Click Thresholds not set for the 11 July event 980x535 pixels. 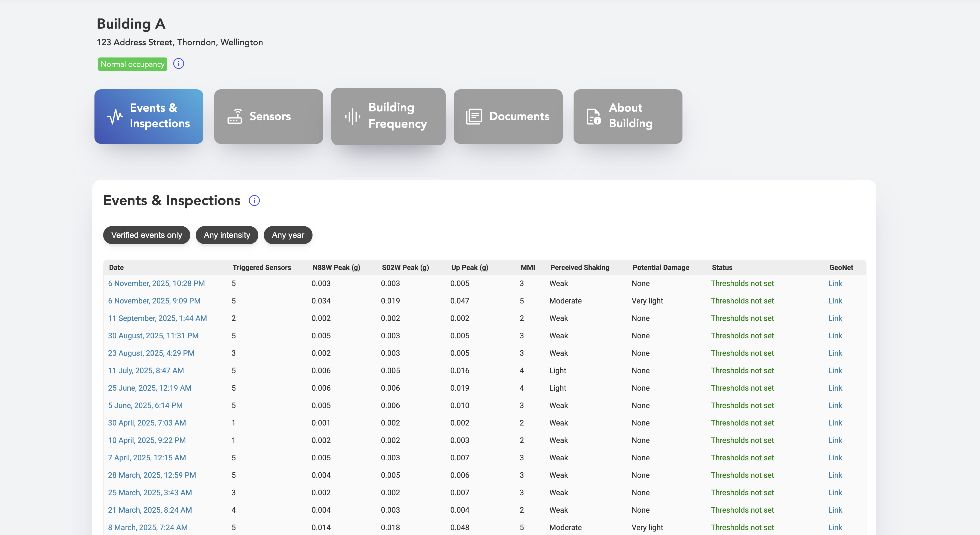[x=742, y=370]
